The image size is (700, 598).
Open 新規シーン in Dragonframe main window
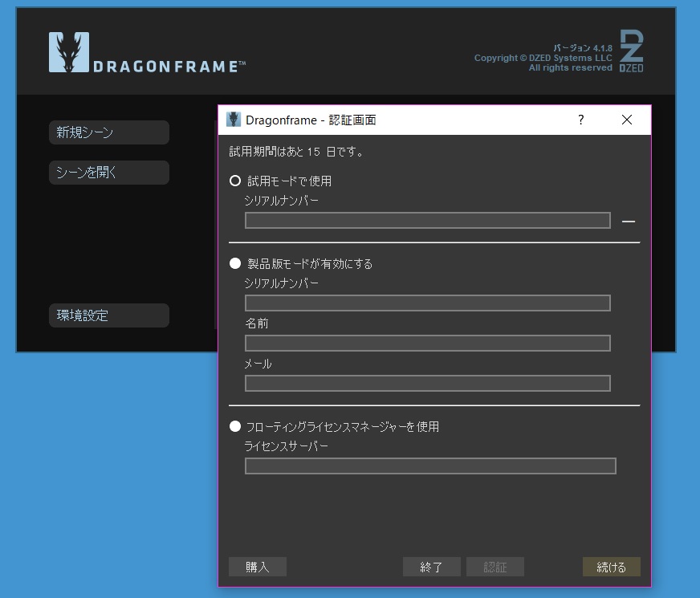109,132
